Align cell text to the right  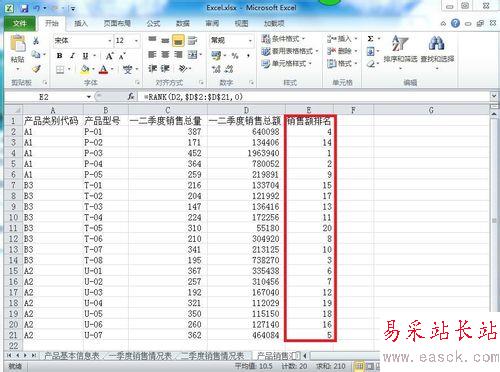coord(178,54)
